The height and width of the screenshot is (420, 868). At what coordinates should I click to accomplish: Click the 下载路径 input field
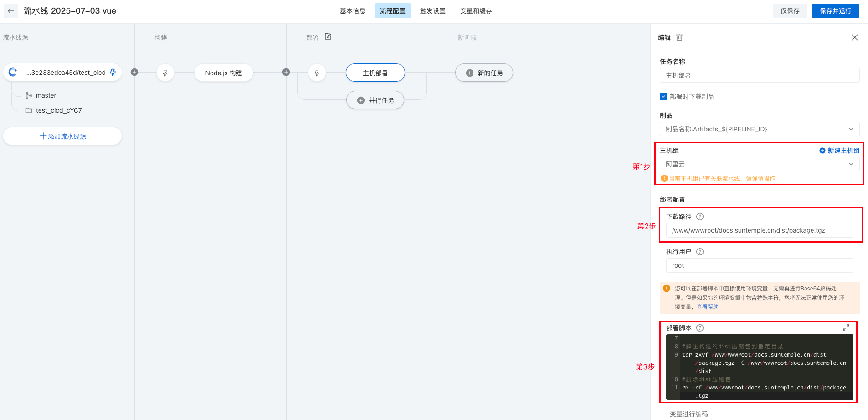click(759, 230)
